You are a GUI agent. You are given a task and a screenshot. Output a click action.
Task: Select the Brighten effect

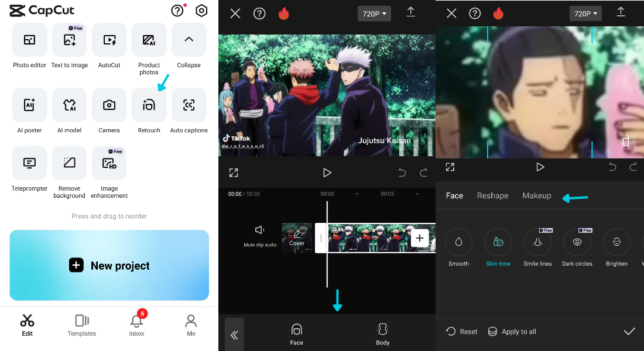pos(616,242)
